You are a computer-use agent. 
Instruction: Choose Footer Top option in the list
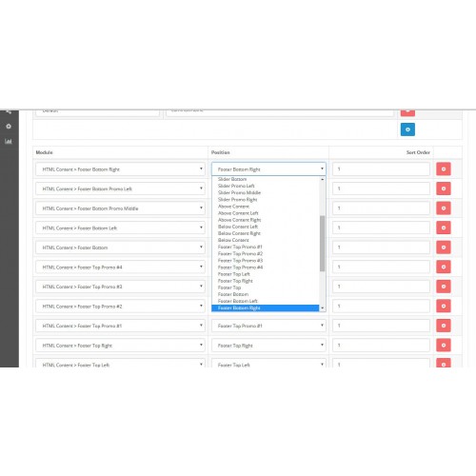pos(229,288)
